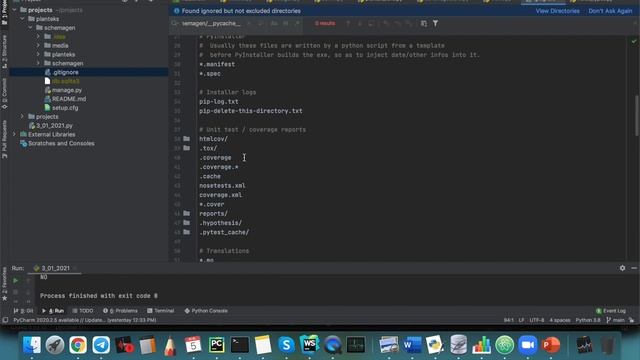Open the Event Log
The image size is (640, 360).
(611, 311)
